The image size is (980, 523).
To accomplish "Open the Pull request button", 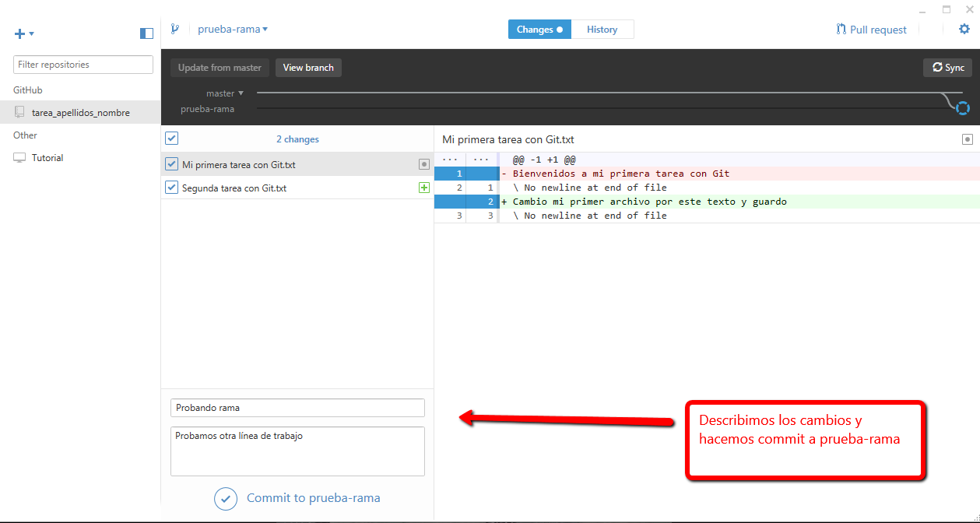I will [871, 30].
